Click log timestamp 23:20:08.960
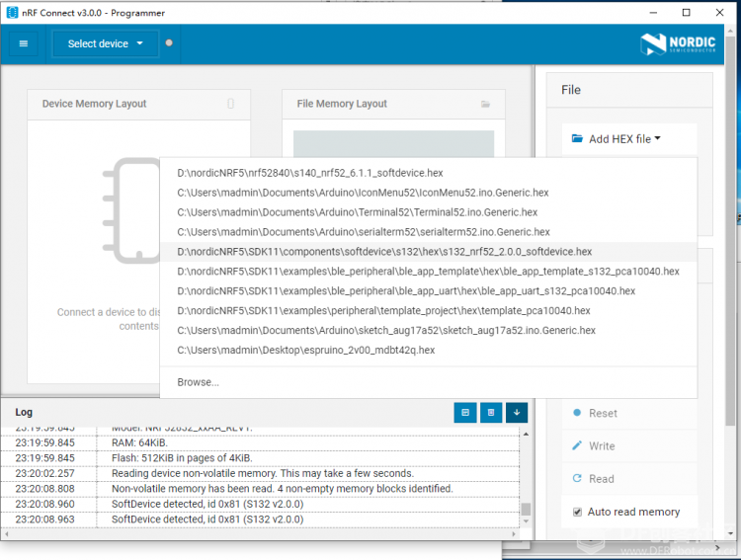The width and height of the screenshot is (741, 560). [x=44, y=504]
